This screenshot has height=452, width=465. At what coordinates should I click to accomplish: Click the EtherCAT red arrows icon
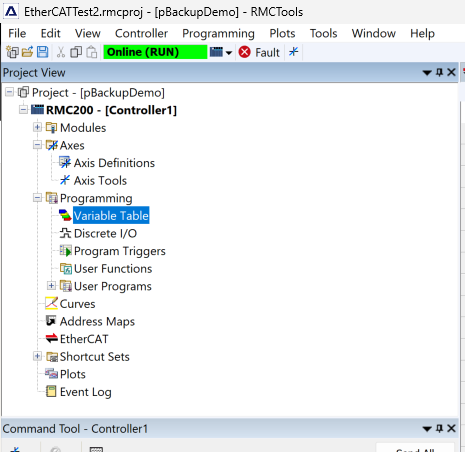pyautogui.click(x=52, y=339)
